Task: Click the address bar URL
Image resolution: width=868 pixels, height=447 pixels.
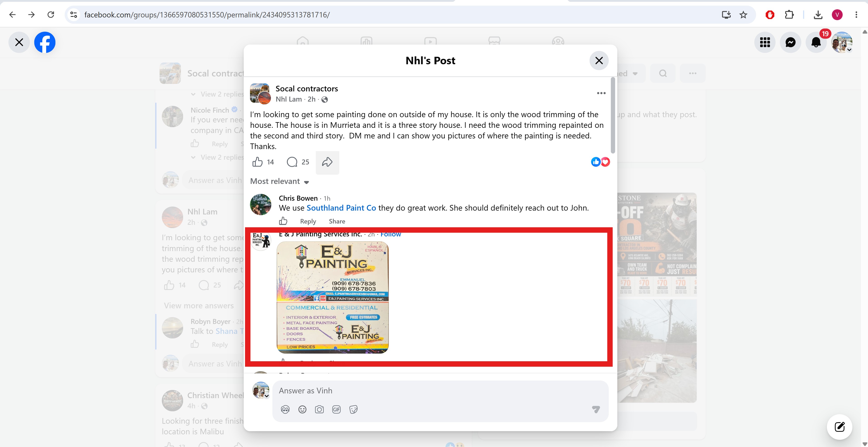Action: 207,15
